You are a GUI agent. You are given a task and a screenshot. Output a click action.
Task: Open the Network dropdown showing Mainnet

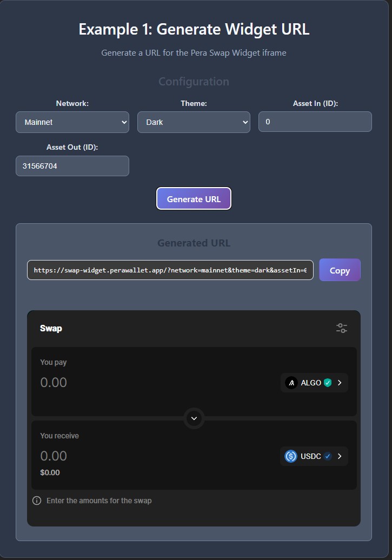tap(72, 122)
